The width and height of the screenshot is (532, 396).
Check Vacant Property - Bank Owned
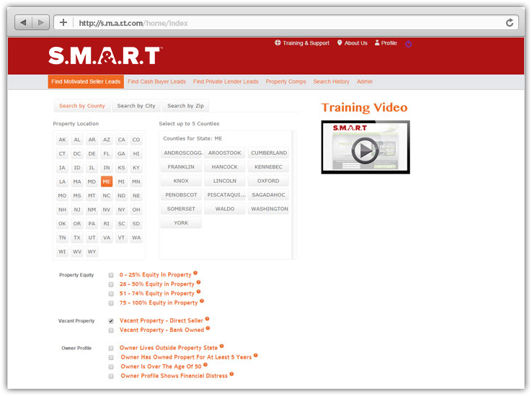pyautogui.click(x=111, y=330)
